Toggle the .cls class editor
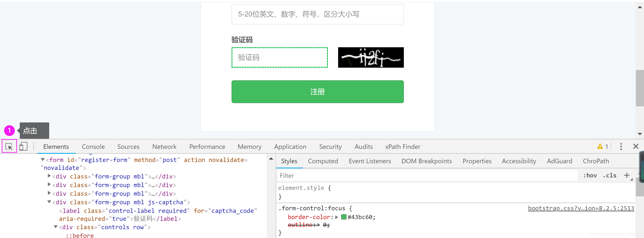 (609, 175)
